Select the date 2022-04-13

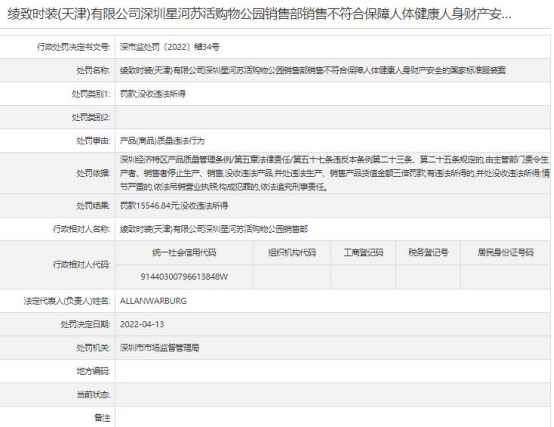tap(142, 324)
